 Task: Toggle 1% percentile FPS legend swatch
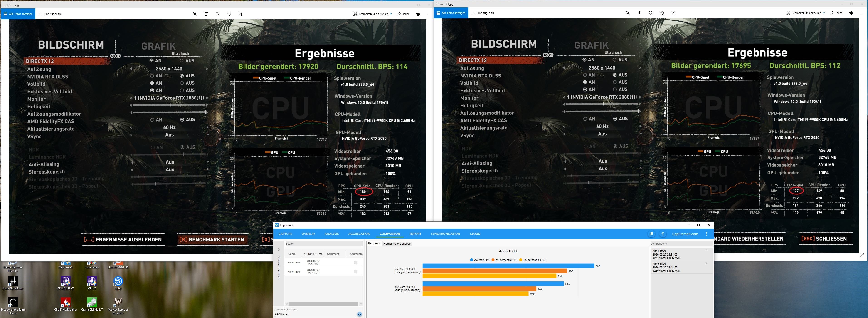[x=521, y=260]
